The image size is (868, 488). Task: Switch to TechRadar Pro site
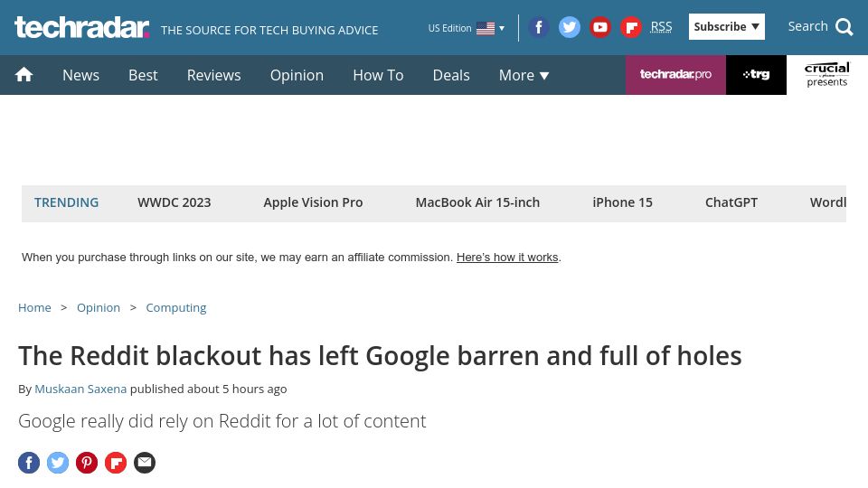click(675, 75)
